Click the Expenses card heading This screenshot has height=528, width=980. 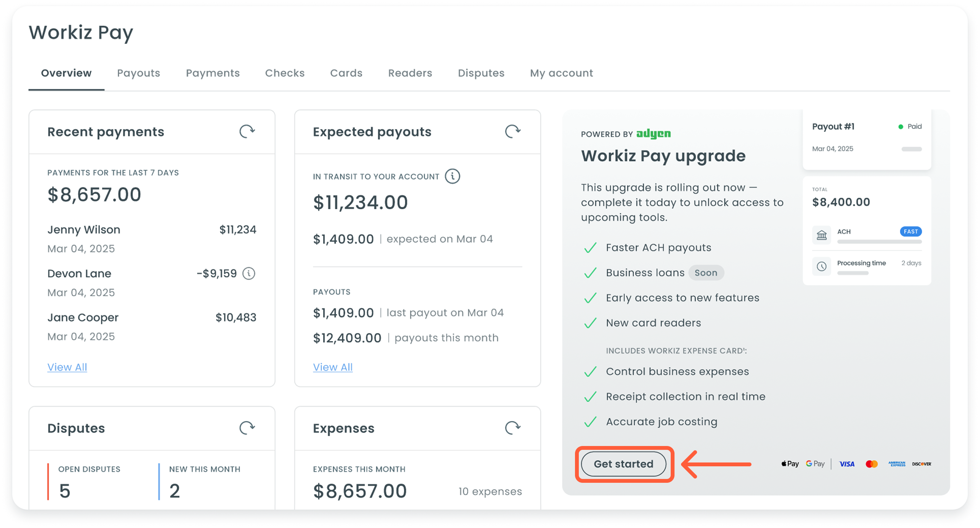[x=343, y=428]
